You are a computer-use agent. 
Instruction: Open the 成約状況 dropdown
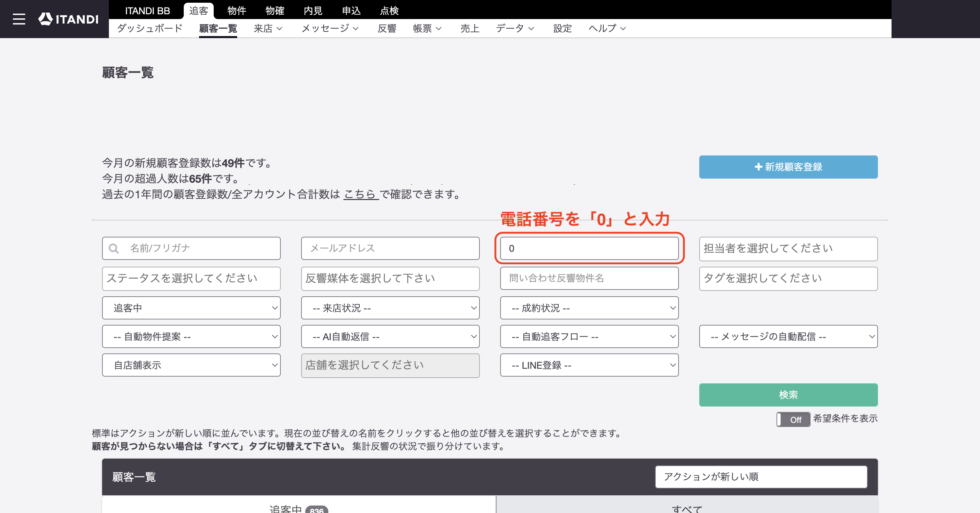(589, 308)
